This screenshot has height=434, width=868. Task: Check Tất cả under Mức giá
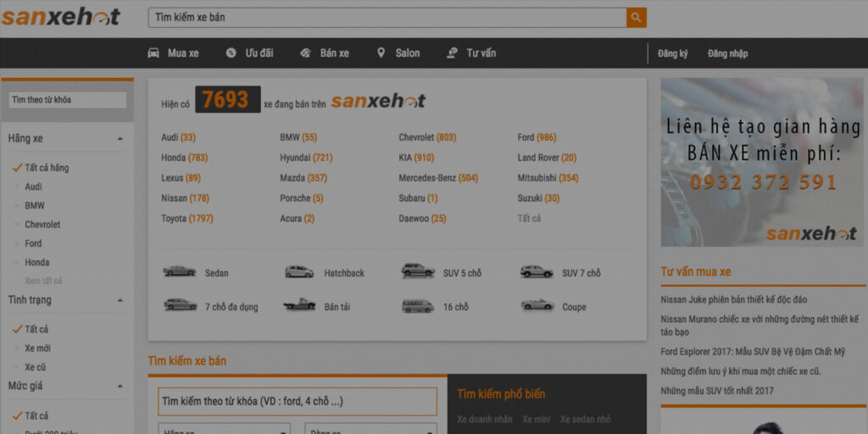(x=31, y=415)
